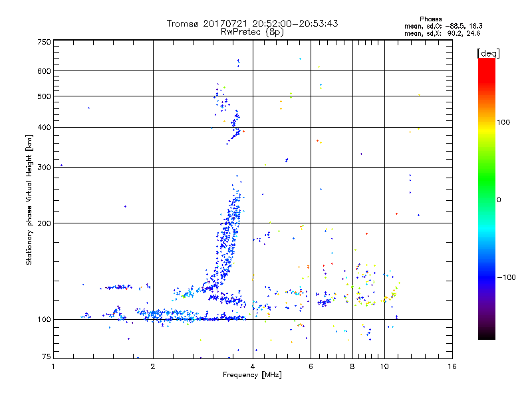Click the 'RwPretec (8p)' subtitle
This screenshot has width=532, height=399.
(x=252, y=32)
